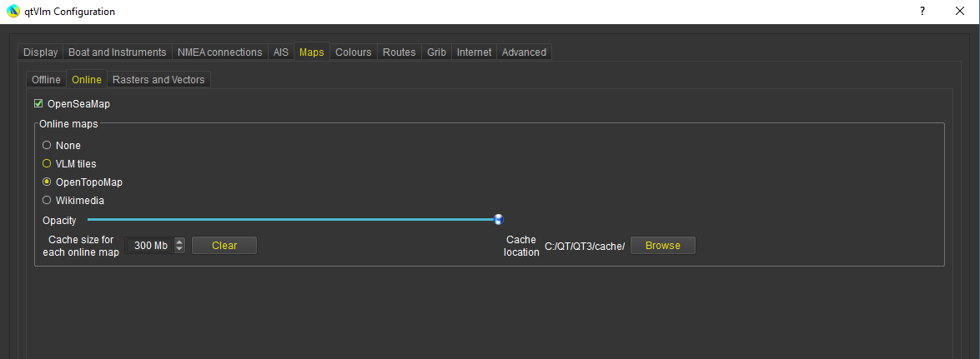Increase cache size with up arrow
Viewport: 980px width, 359px height.
tap(180, 242)
